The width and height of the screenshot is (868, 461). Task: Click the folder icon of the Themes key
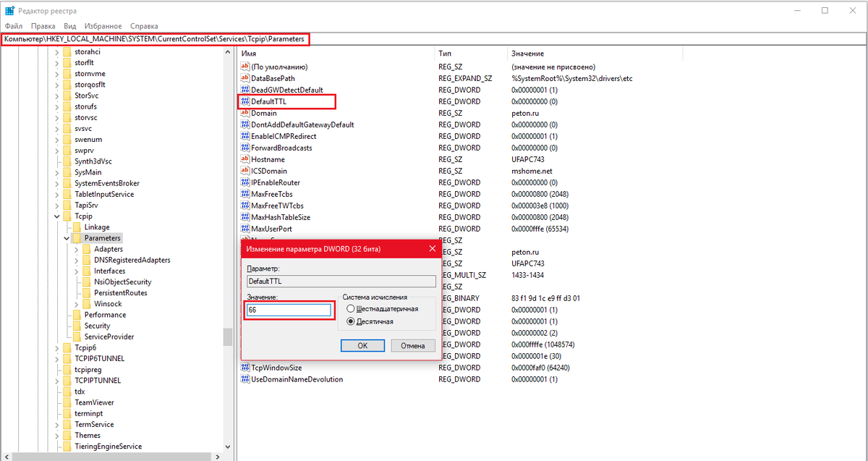point(67,436)
